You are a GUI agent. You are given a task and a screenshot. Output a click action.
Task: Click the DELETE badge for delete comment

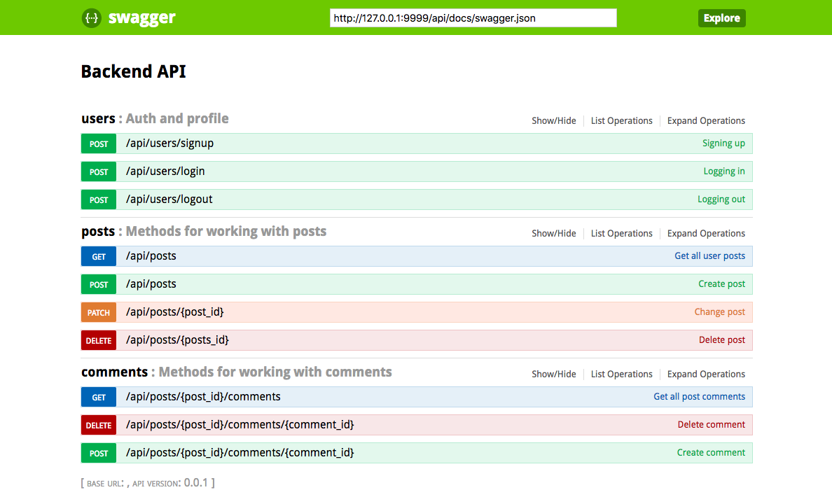tap(99, 425)
